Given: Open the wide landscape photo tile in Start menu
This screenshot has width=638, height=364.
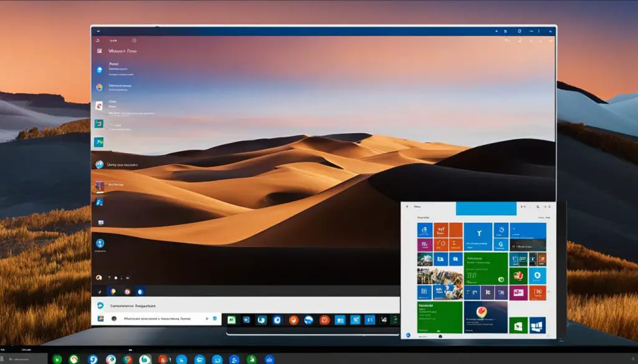Looking at the screenshot, I should [x=440, y=276].
